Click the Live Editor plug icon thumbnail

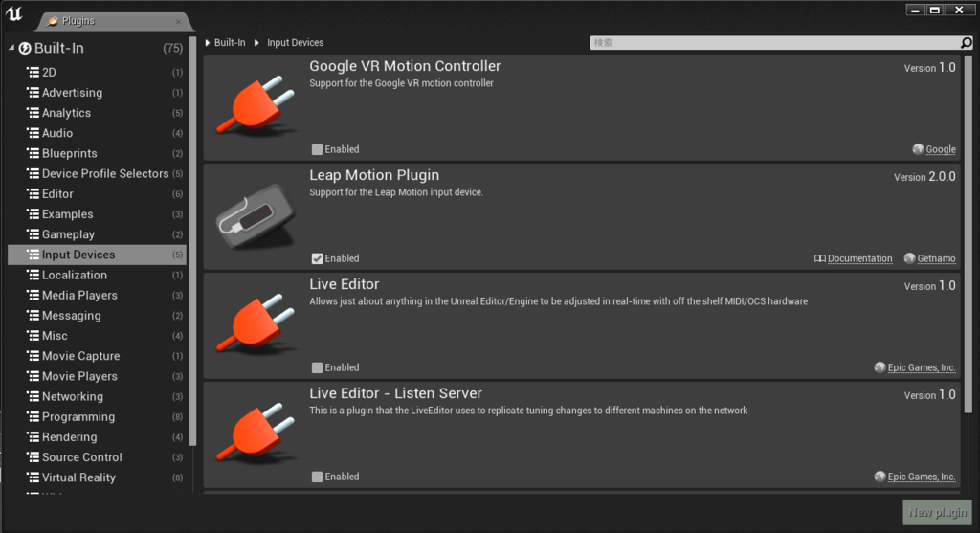click(x=256, y=323)
